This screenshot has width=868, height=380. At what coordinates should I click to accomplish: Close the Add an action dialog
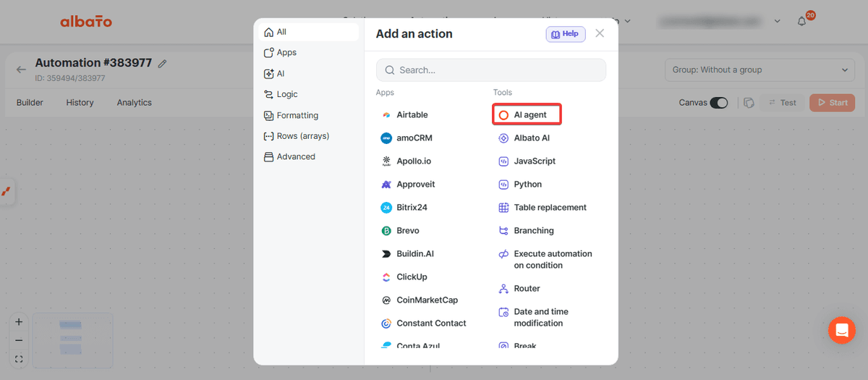600,33
